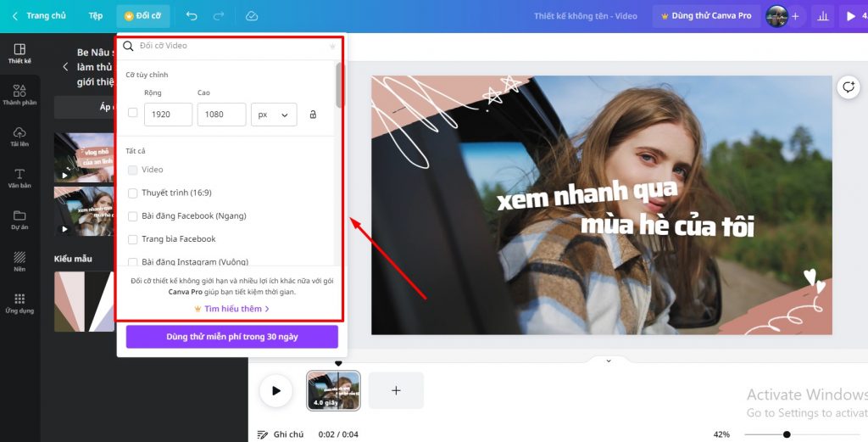The width and height of the screenshot is (868, 442).
Task: Open the insights chart icon
Action: click(823, 16)
